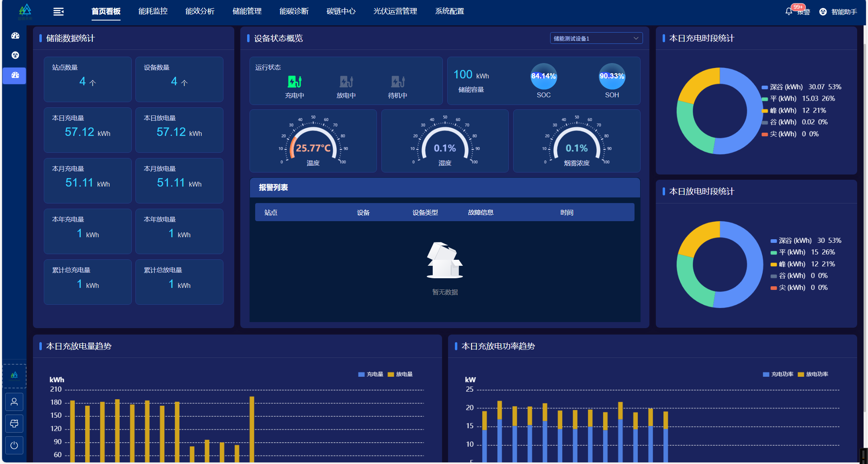This screenshot has height=464, width=868.
Task: Click the 系统配置 navigation item
Action: pyautogui.click(x=449, y=11)
